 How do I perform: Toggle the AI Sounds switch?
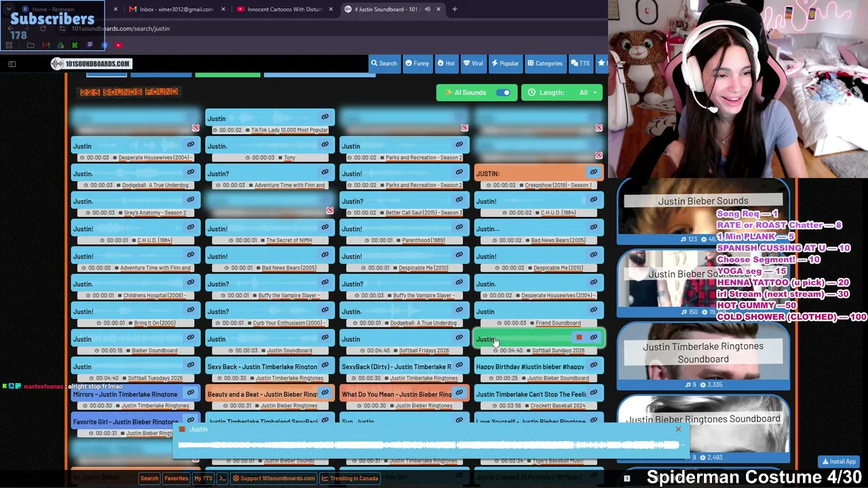(503, 93)
